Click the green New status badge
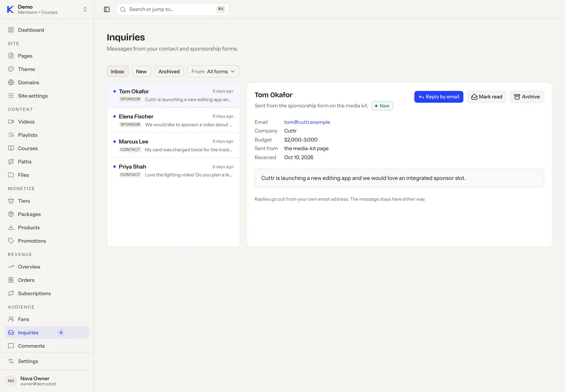565x392 pixels. (x=382, y=106)
